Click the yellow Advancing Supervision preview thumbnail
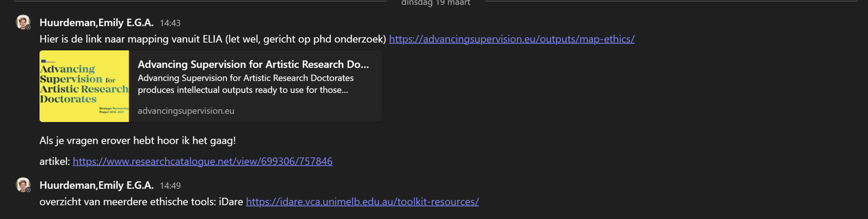The image size is (868, 219). [84, 86]
